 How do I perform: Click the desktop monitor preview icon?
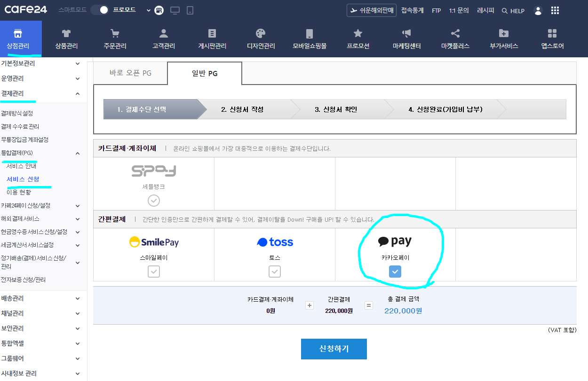(175, 10)
